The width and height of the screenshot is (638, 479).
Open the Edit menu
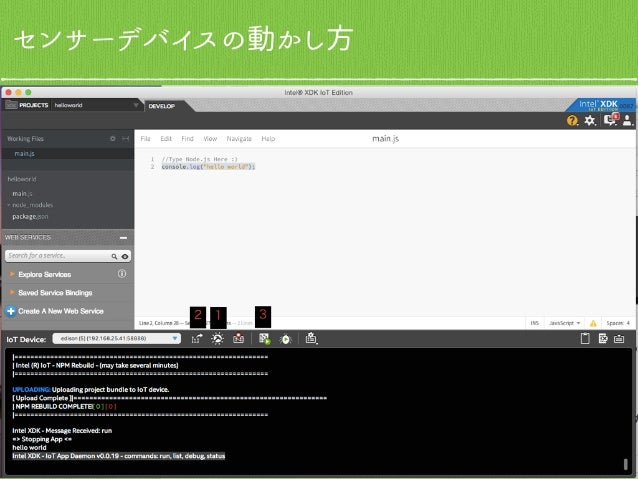pyautogui.click(x=166, y=139)
